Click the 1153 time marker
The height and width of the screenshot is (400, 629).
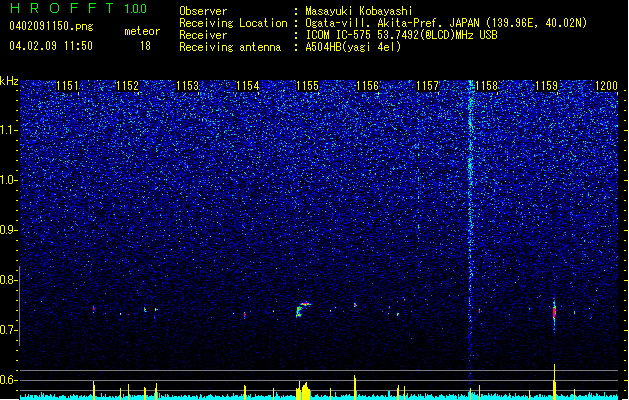[187, 86]
